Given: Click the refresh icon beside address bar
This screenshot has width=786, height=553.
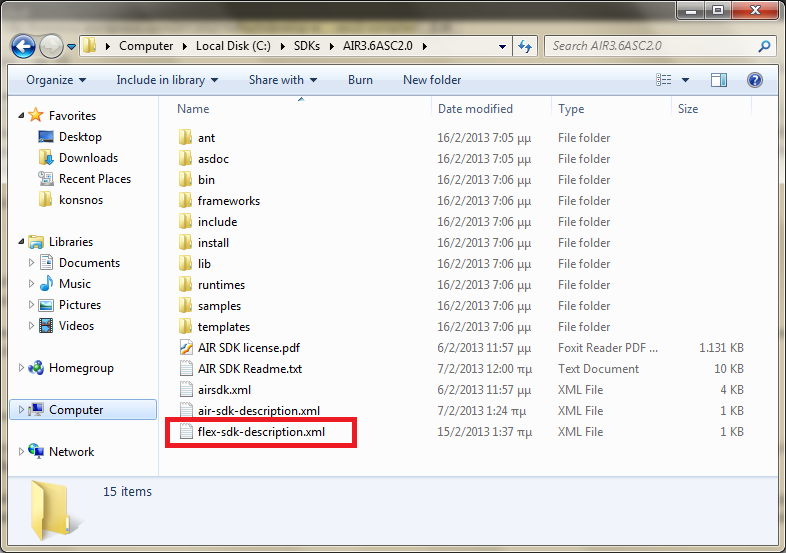Looking at the screenshot, I should (525, 46).
